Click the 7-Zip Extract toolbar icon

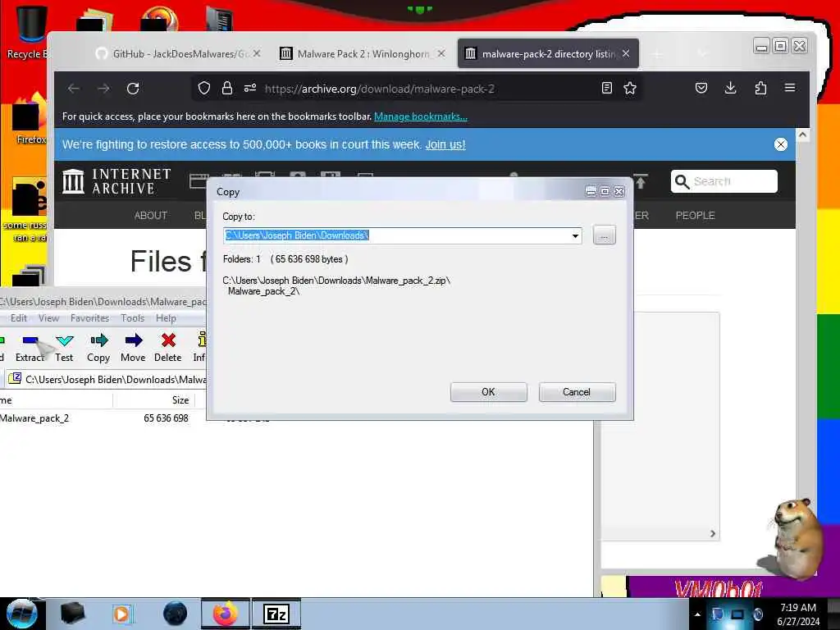(x=30, y=348)
